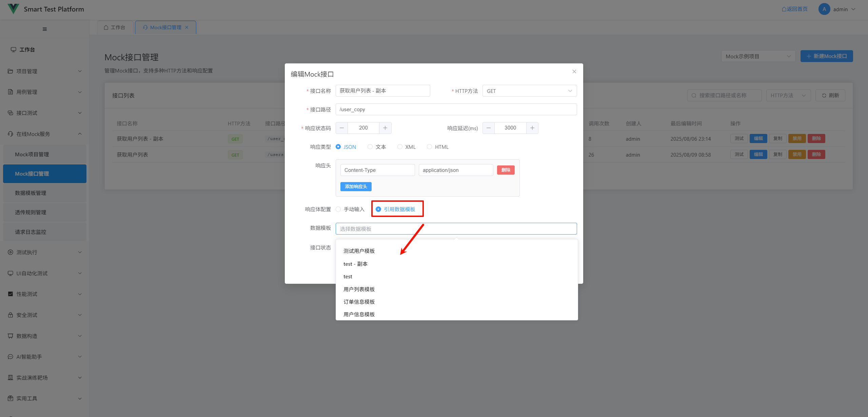The width and height of the screenshot is (868, 417).
Task: Increase response status code with plus icon
Action: point(385,128)
